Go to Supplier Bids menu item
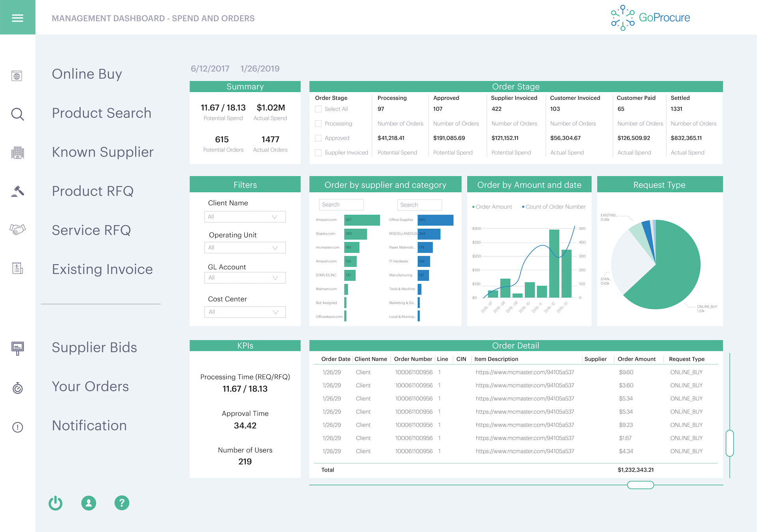The image size is (757, 532). point(94,347)
